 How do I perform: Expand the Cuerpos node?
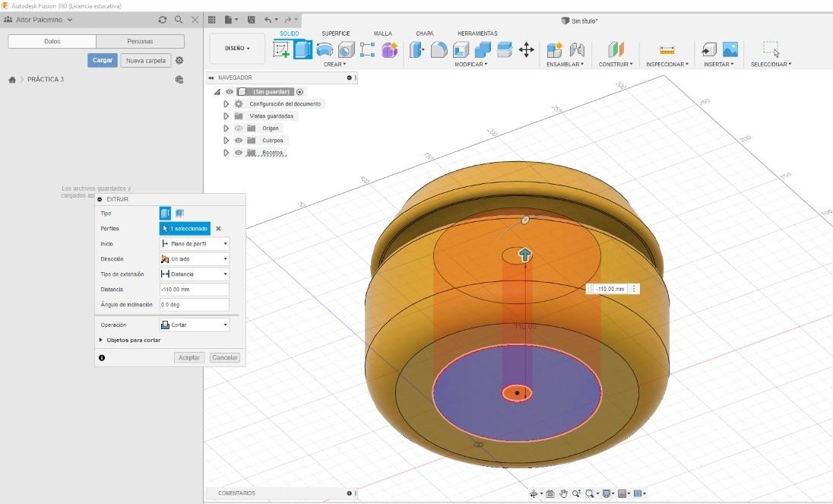[x=226, y=140]
